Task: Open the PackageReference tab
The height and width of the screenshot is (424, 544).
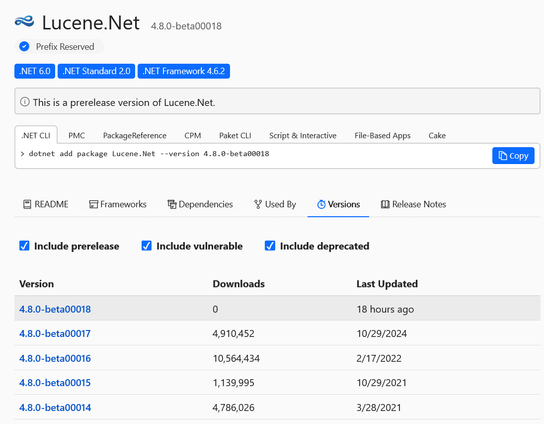Action: 135,135
